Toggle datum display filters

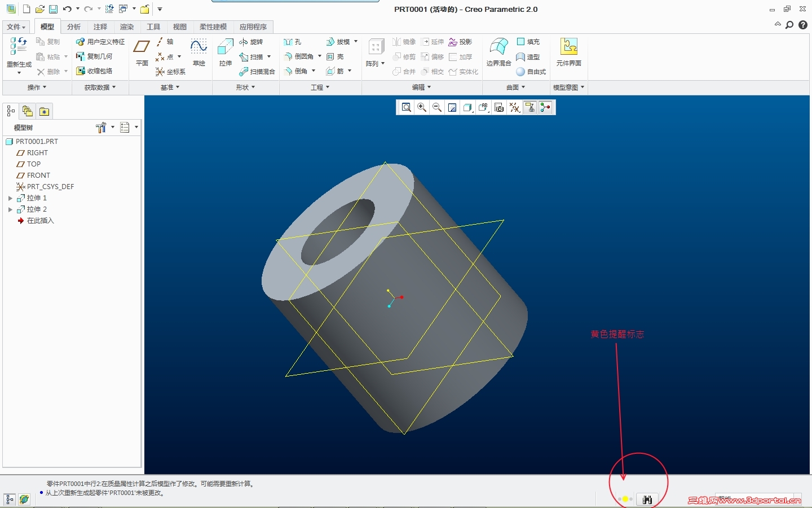tap(514, 107)
